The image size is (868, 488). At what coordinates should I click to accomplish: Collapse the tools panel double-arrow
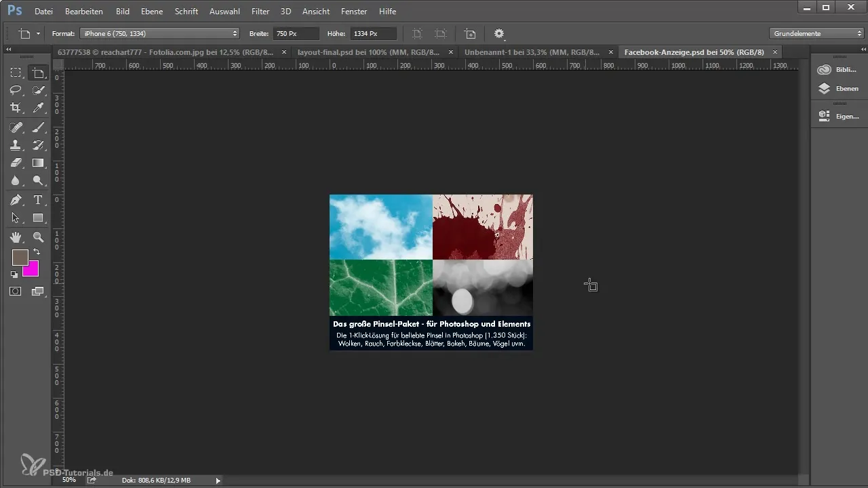coord(9,49)
